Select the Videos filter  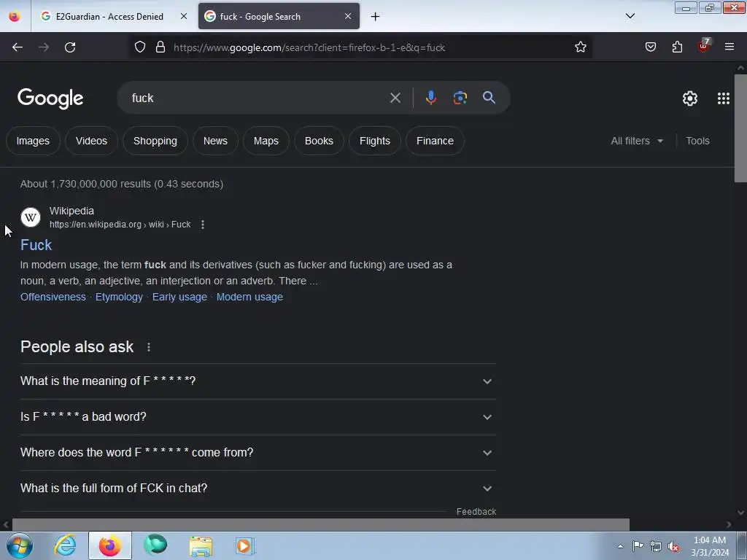91,141
